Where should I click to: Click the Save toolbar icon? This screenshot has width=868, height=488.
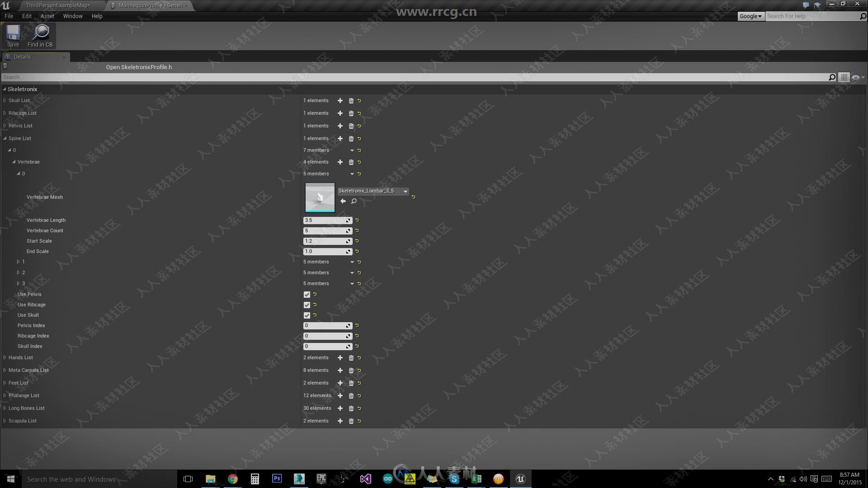(x=13, y=36)
